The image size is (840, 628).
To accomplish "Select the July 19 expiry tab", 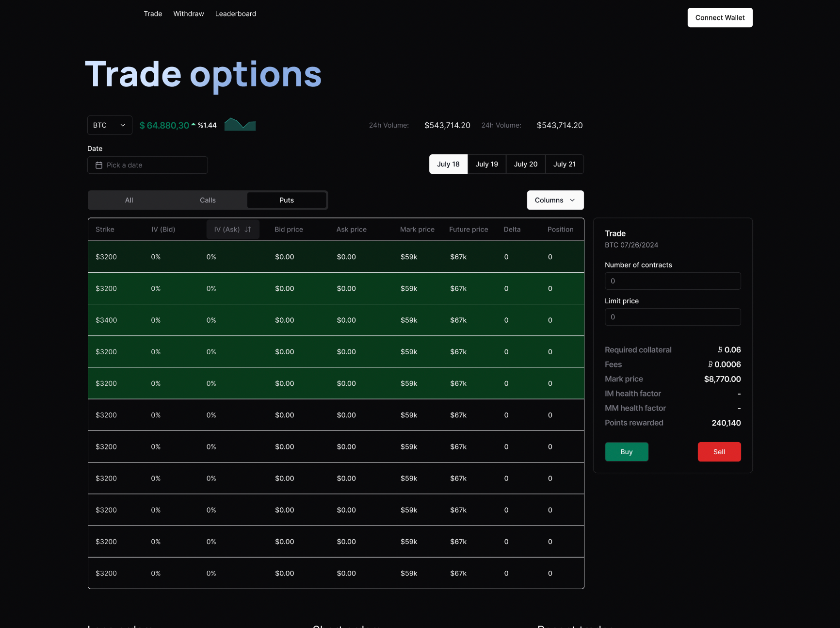I will [486, 164].
